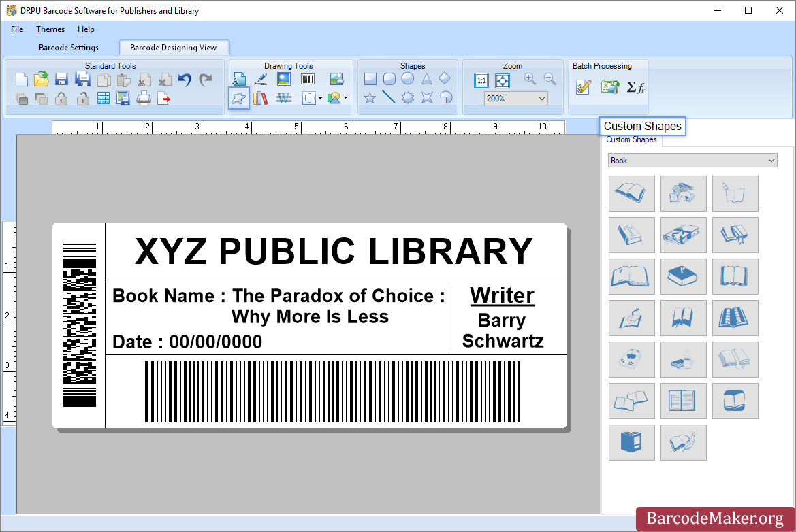Screen dimensions: 796x532
Task: Draw a five-point star shape
Action: coord(370,97)
